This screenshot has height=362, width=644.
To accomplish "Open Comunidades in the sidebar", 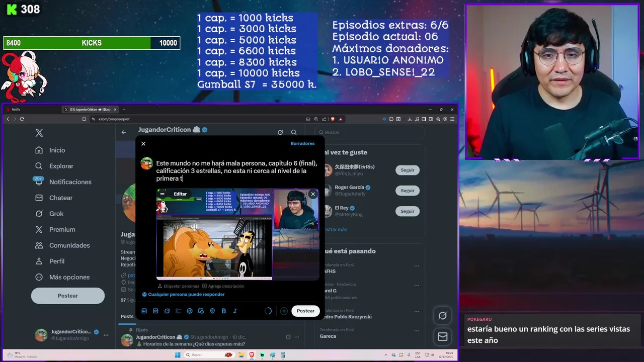I will [x=63, y=245].
